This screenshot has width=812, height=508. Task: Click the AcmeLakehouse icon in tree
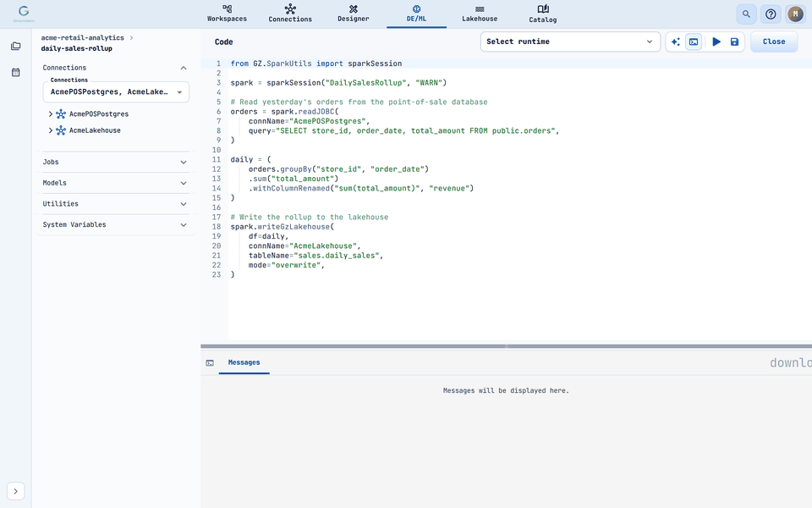tap(61, 130)
